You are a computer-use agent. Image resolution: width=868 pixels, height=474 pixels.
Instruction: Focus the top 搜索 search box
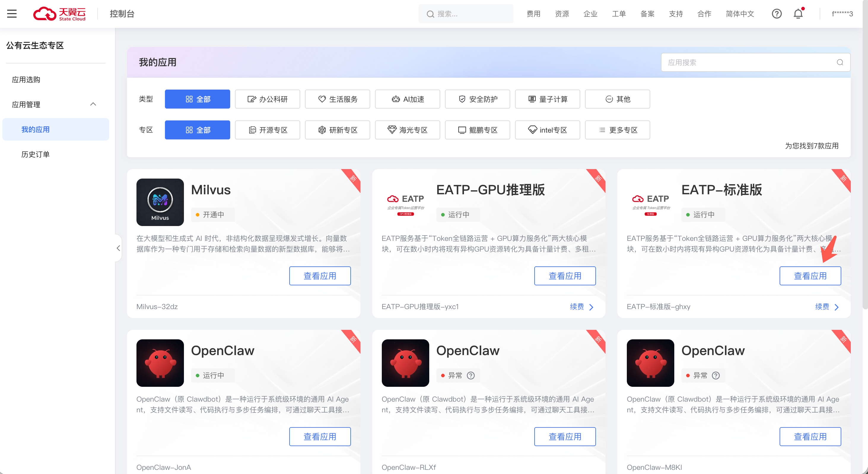pos(466,14)
